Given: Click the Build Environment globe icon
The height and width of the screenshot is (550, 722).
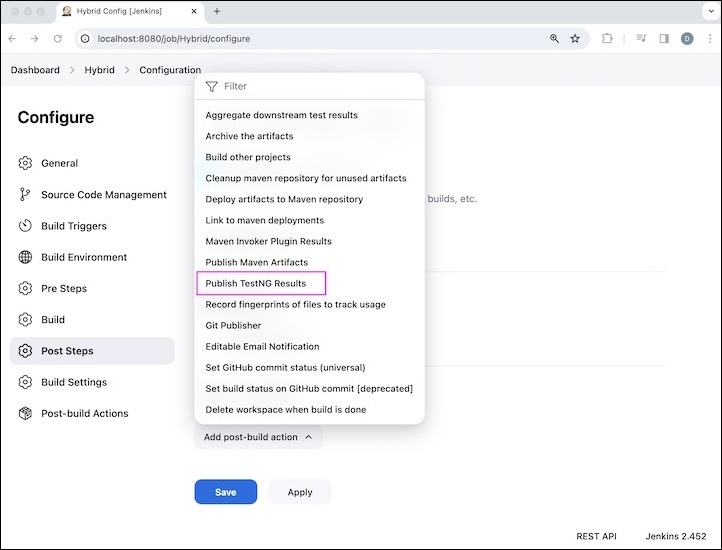Looking at the screenshot, I should [x=25, y=257].
